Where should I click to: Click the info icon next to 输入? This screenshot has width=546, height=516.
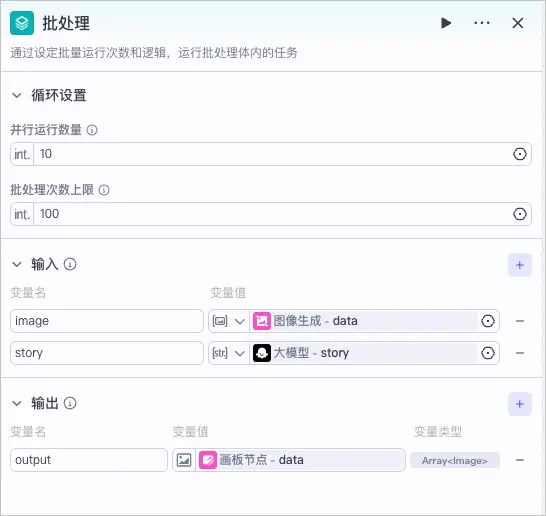tap(70, 264)
